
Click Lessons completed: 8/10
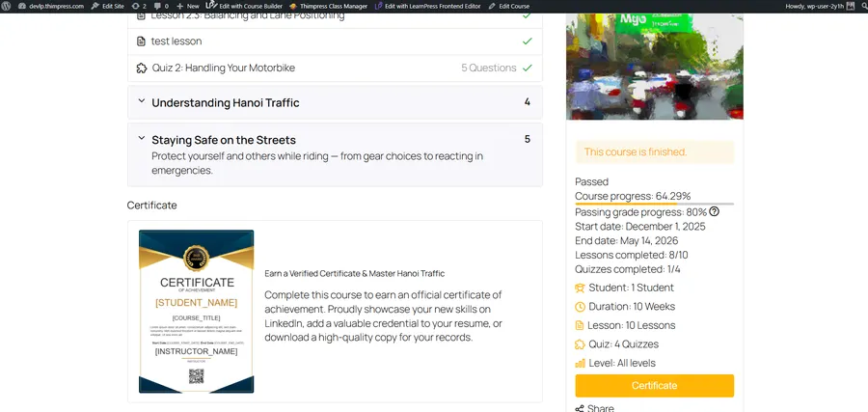point(632,256)
